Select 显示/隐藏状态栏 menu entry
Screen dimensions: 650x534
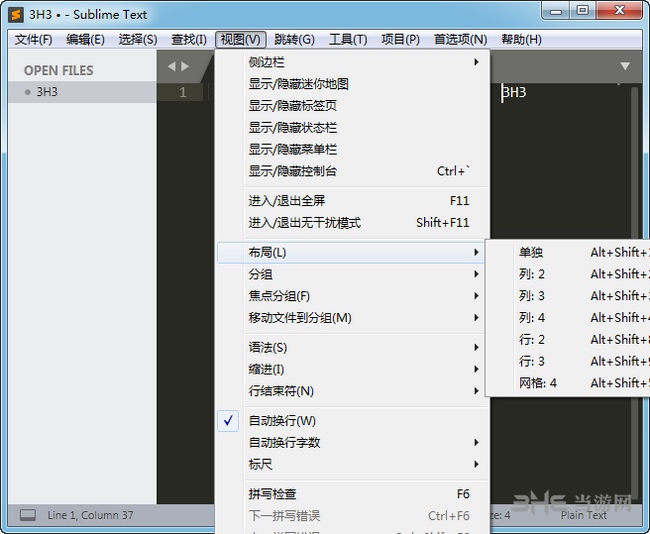(x=350, y=128)
